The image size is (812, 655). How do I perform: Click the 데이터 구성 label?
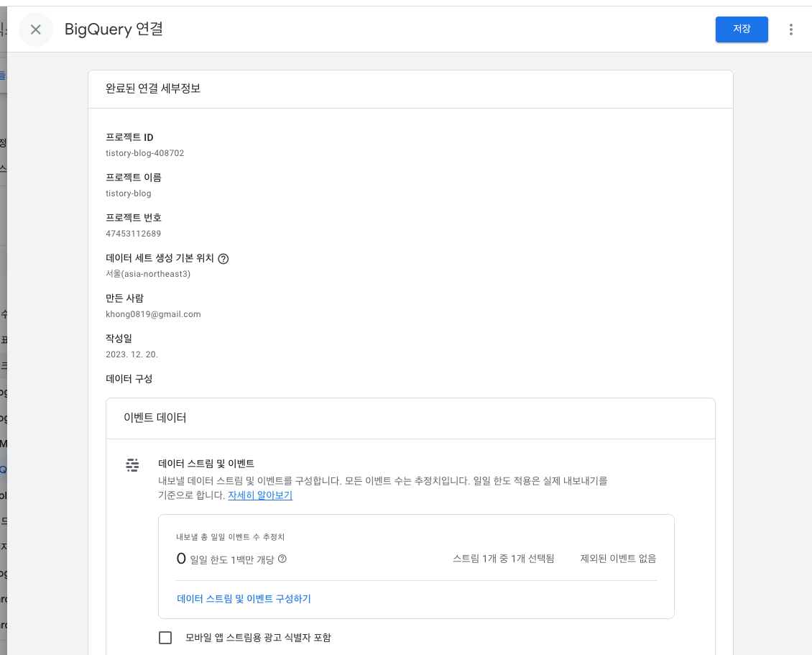tap(129, 379)
